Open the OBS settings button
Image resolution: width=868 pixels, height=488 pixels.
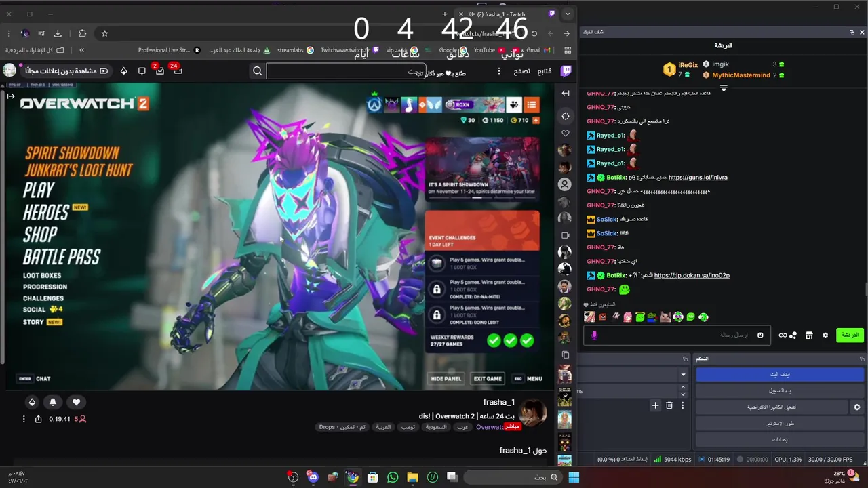coord(780,439)
